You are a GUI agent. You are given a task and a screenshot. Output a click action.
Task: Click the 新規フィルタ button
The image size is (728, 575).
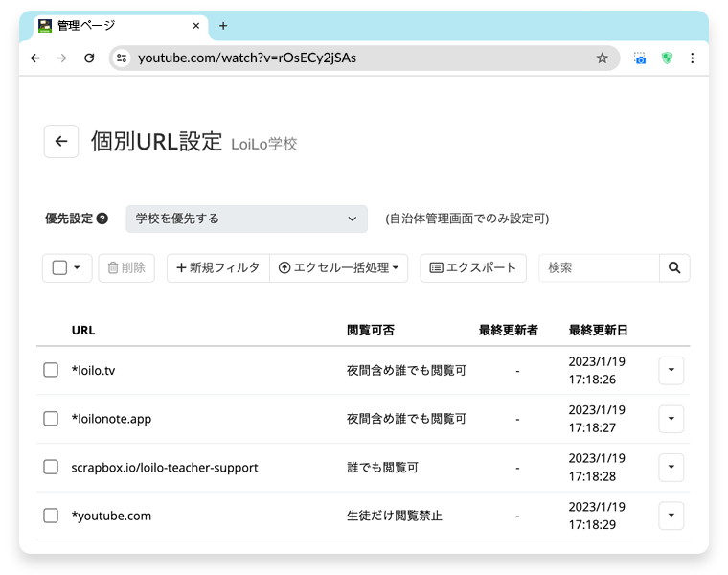coord(218,267)
